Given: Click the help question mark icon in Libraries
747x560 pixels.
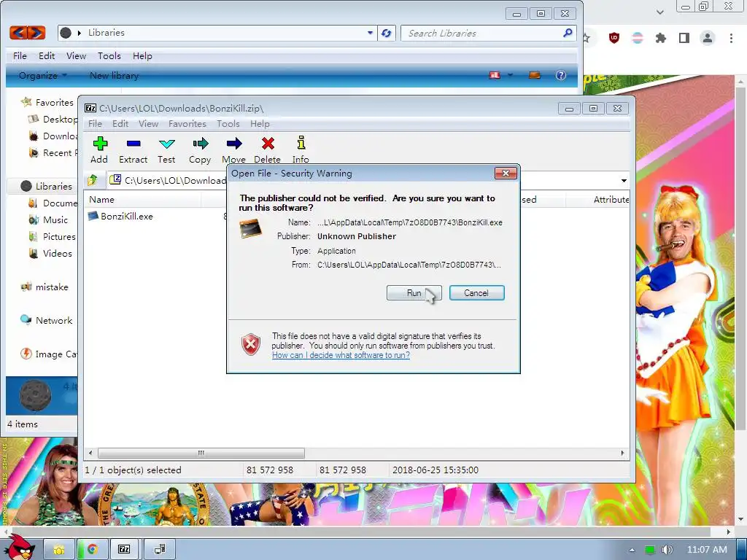Looking at the screenshot, I should tap(561, 75).
